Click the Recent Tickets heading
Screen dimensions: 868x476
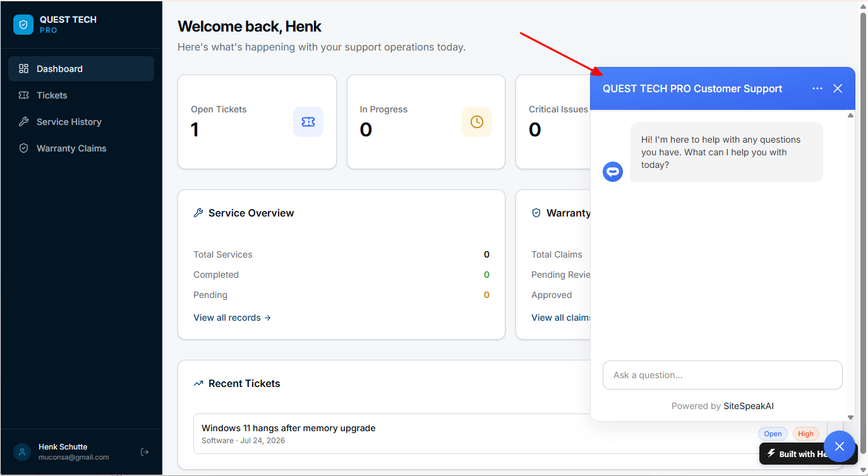click(x=244, y=383)
